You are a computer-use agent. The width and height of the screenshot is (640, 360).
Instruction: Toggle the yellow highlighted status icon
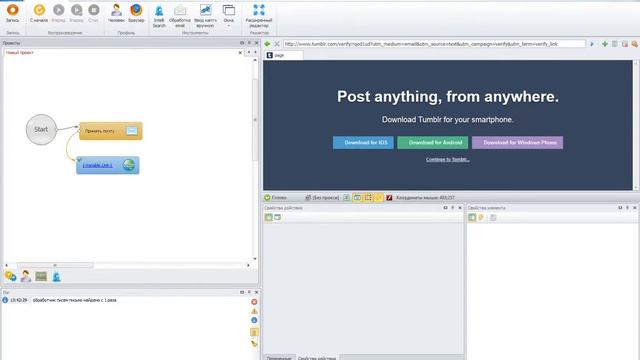[x=378, y=198]
